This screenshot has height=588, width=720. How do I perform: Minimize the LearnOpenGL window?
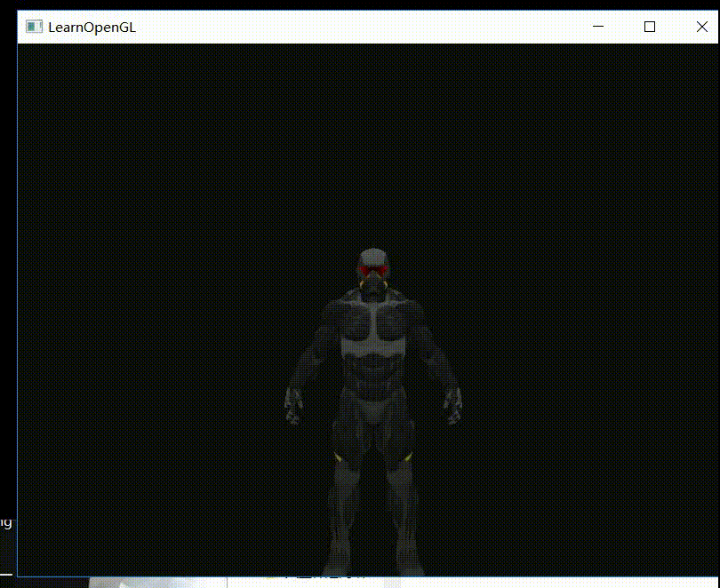point(598,27)
